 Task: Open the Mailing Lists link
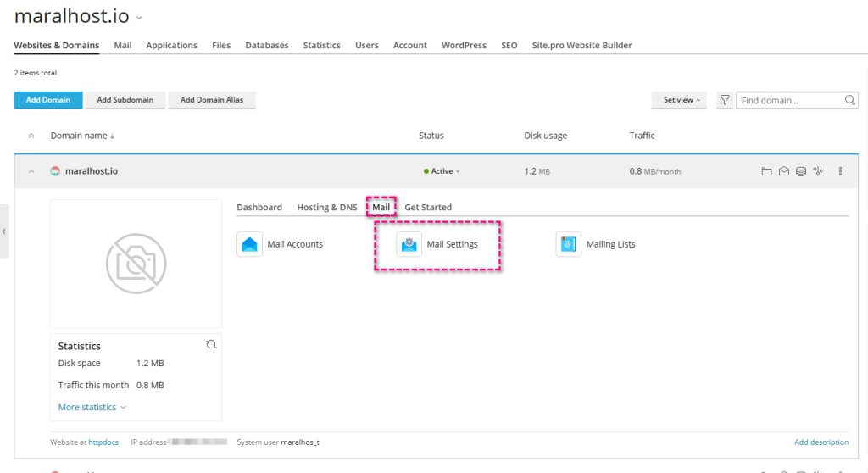click(610, 244)
